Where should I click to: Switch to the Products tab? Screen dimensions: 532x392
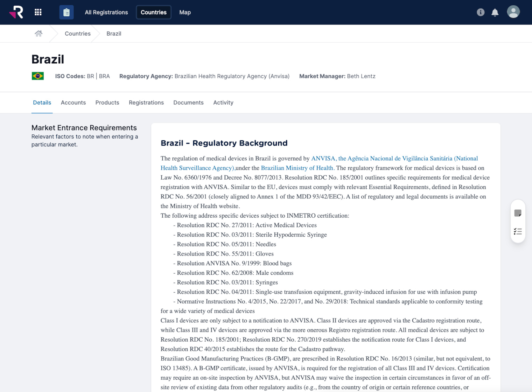pos(107,103)
